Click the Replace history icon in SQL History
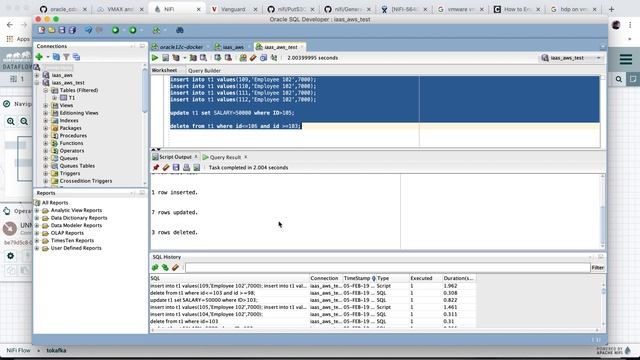 coord(165,267)
